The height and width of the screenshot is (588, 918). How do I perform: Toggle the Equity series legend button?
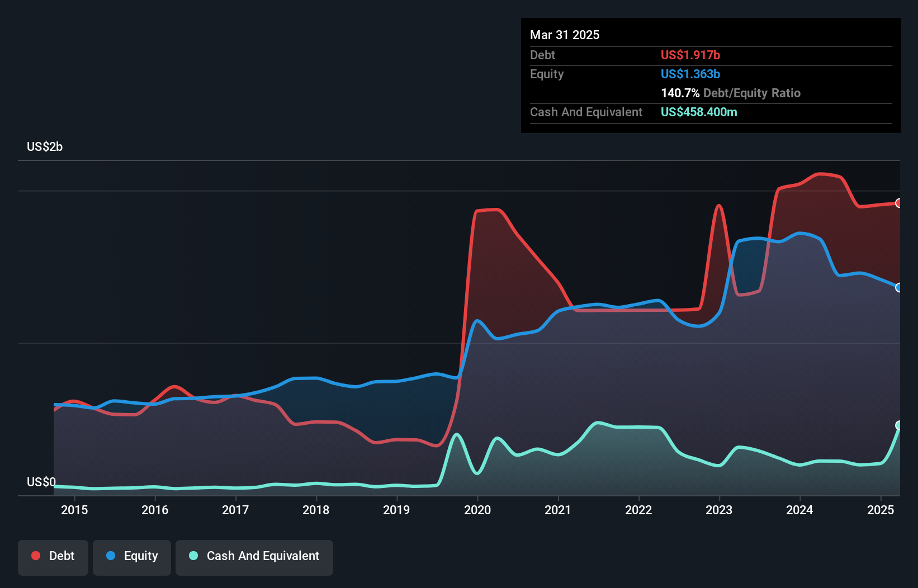132,557
